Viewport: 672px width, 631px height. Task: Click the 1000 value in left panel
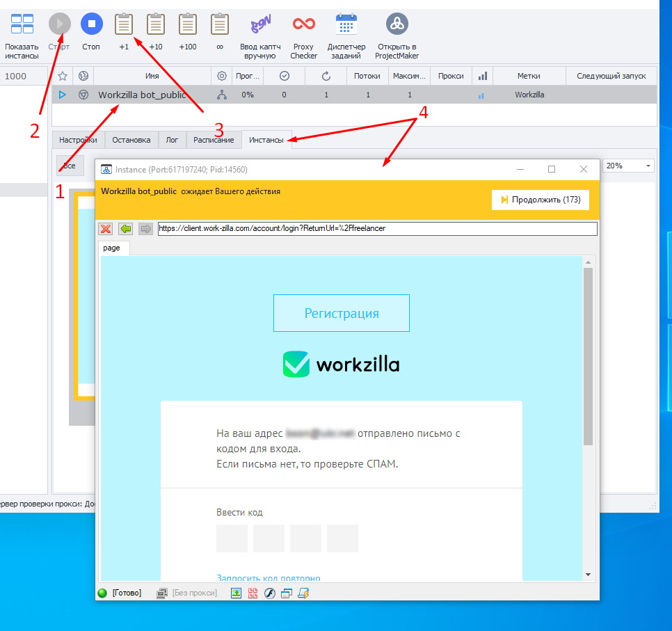point(16,76)
